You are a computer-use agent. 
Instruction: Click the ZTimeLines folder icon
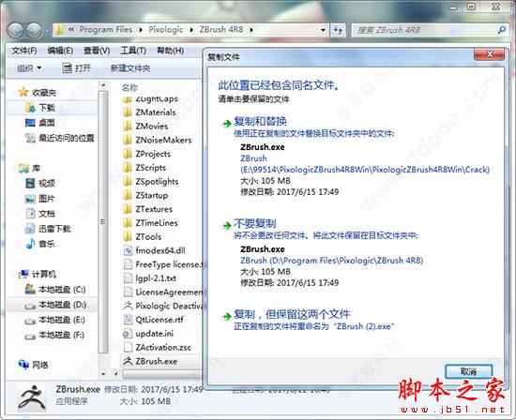tap(128, 223)
